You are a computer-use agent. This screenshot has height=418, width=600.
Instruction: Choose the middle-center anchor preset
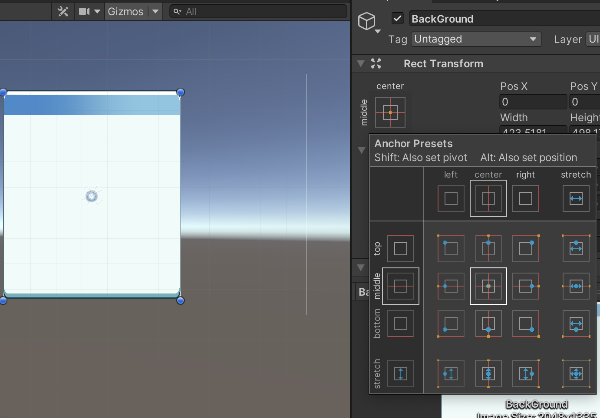[x=488, y=286]
